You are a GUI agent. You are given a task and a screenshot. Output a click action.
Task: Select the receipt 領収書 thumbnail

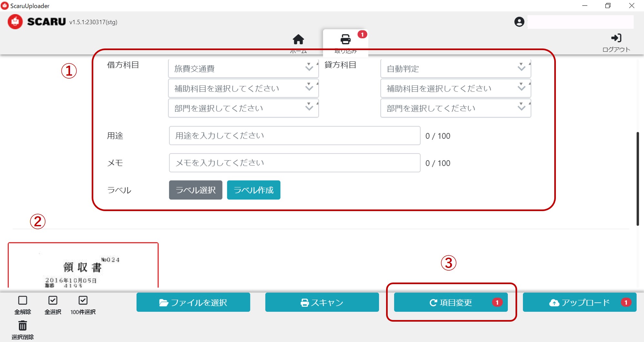[83, 265]
